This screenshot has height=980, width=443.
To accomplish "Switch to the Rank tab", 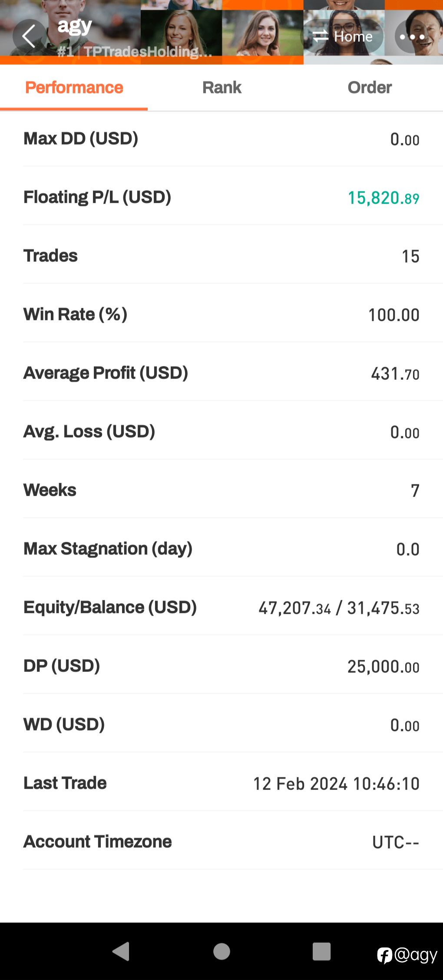I will point(221,88).
